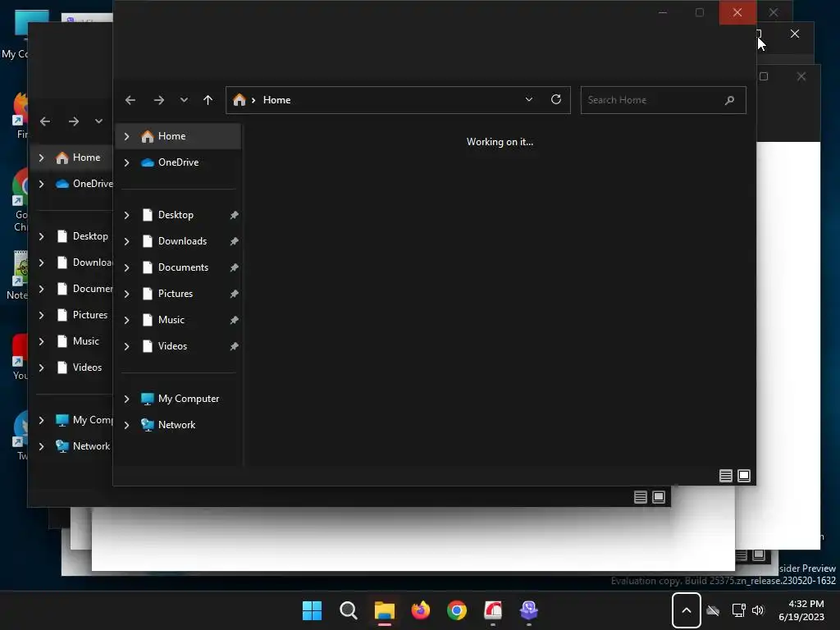Click pin icon next to Videos

(x=234, y=347)
